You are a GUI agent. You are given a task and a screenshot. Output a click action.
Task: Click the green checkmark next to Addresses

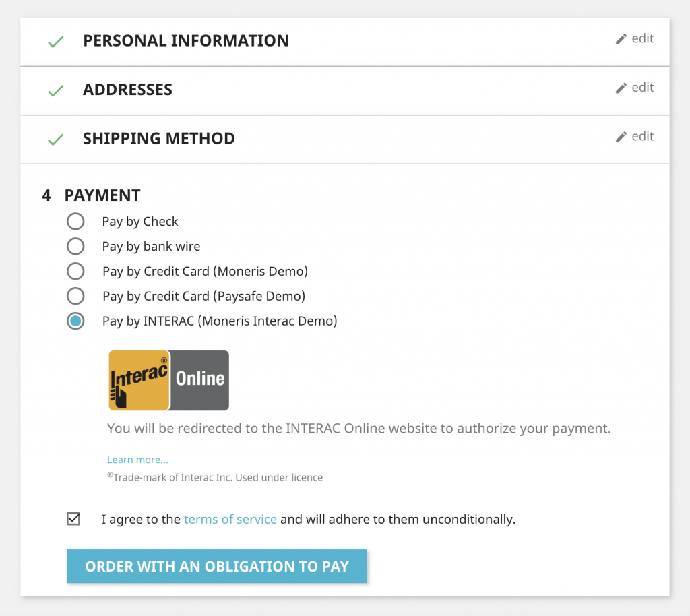(56, 90)
